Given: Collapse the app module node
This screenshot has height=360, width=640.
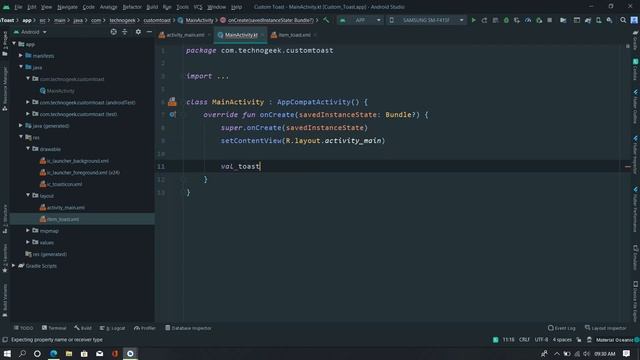Looking at the screenshot, I should [14, 44].
